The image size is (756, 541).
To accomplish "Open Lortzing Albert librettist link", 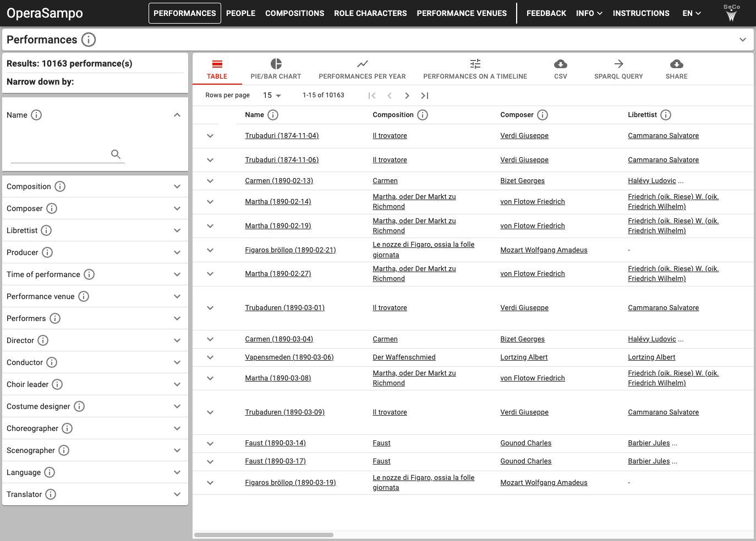I will point(651,357).
